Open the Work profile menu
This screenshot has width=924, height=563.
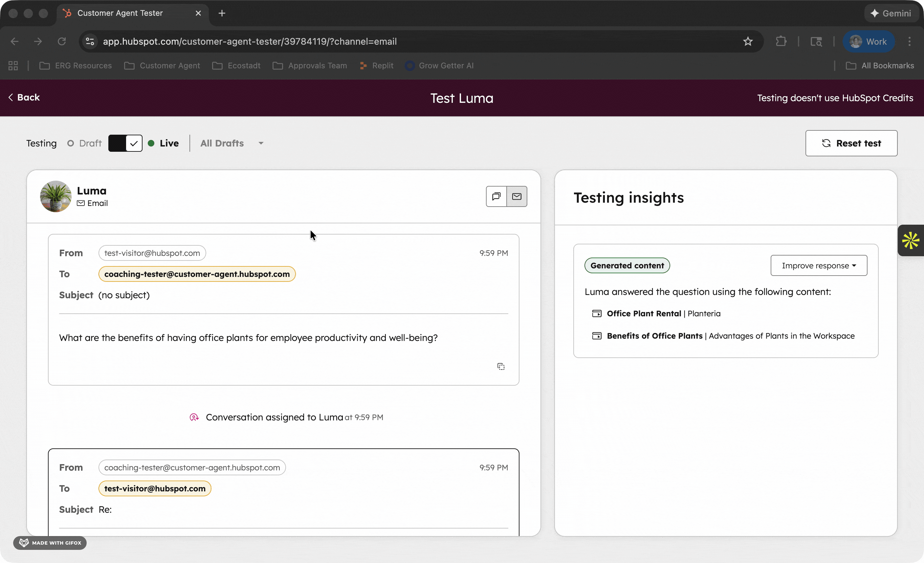tap(869, 42)
